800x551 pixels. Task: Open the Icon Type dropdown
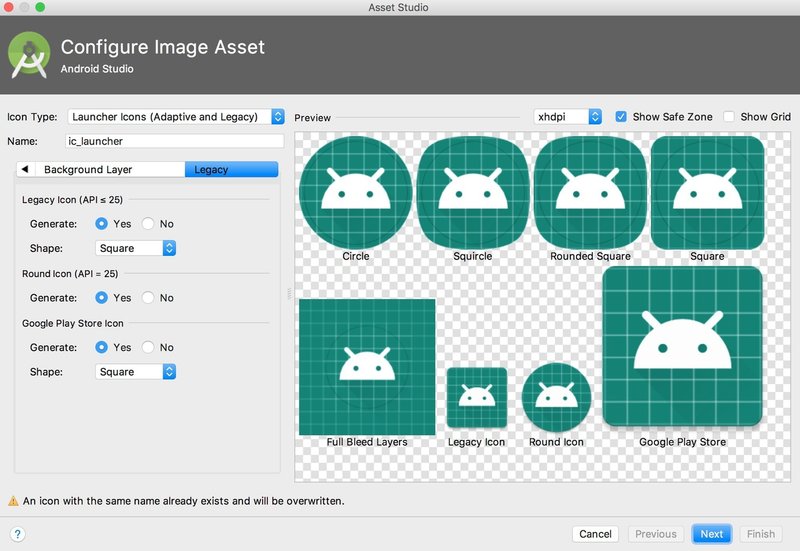pos(176,117)
